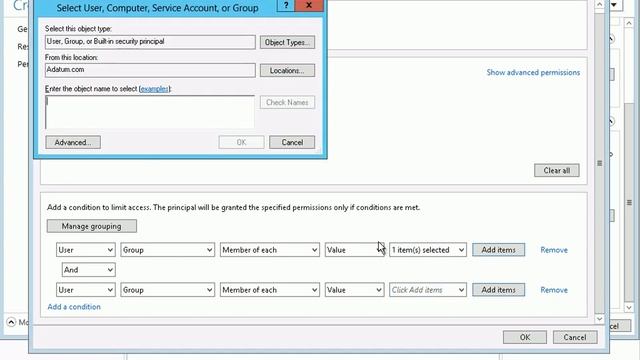Click Add items beside 1 item(s) selected
Image resolution: width=640 pixels, height=360 pixels.
tap(498, 250)
